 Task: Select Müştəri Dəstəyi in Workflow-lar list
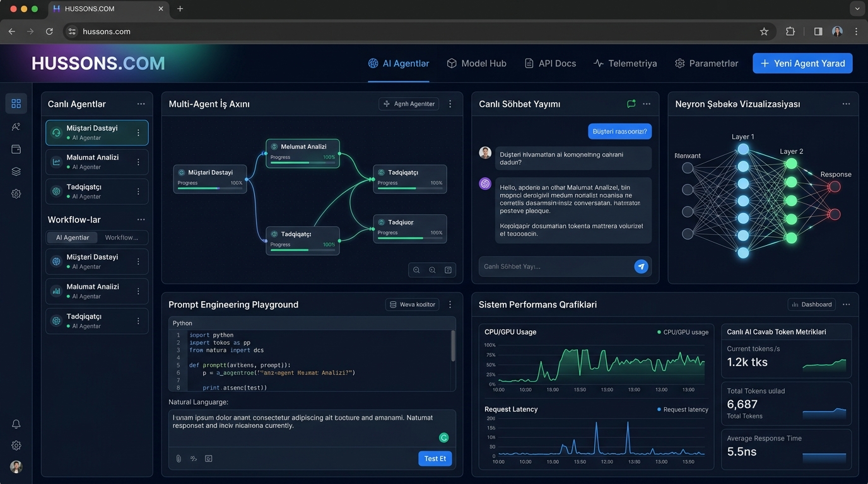(x=97, y=262)
